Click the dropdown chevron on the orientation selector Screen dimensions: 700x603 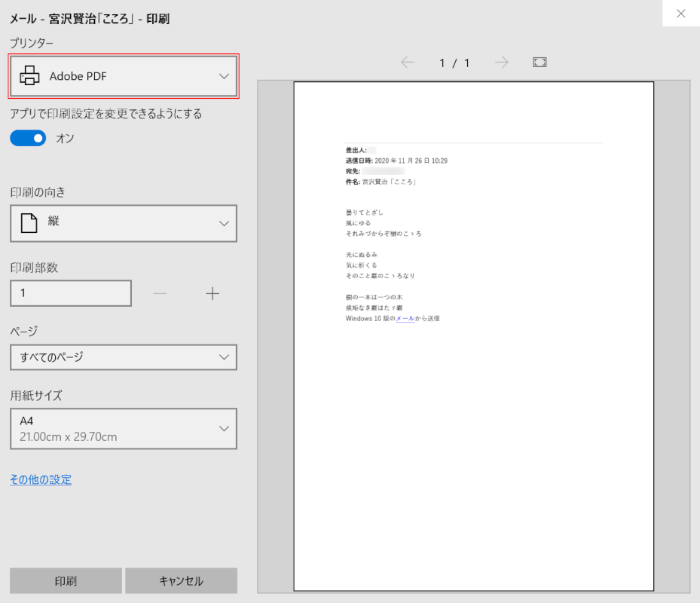coord(223,223)
